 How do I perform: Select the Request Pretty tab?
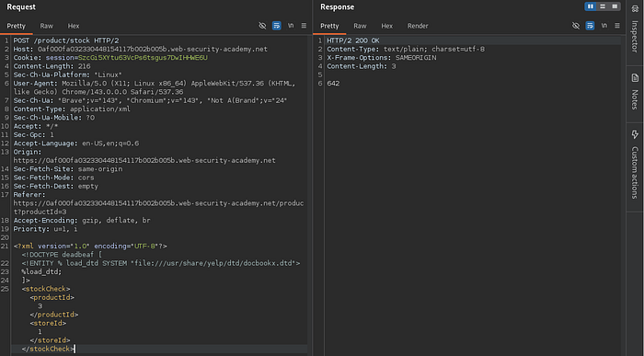(16, 26)
